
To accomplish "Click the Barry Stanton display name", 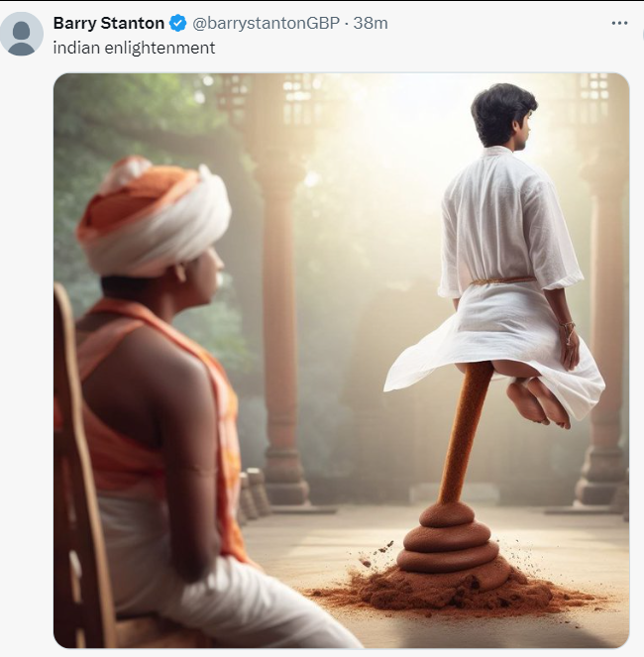I will coord(109,23).
